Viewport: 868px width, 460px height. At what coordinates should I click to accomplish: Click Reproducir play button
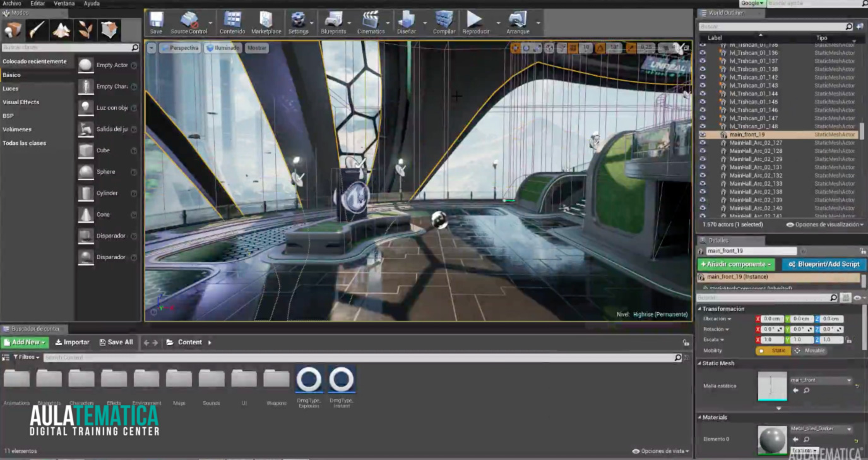(x=475, y=23)
